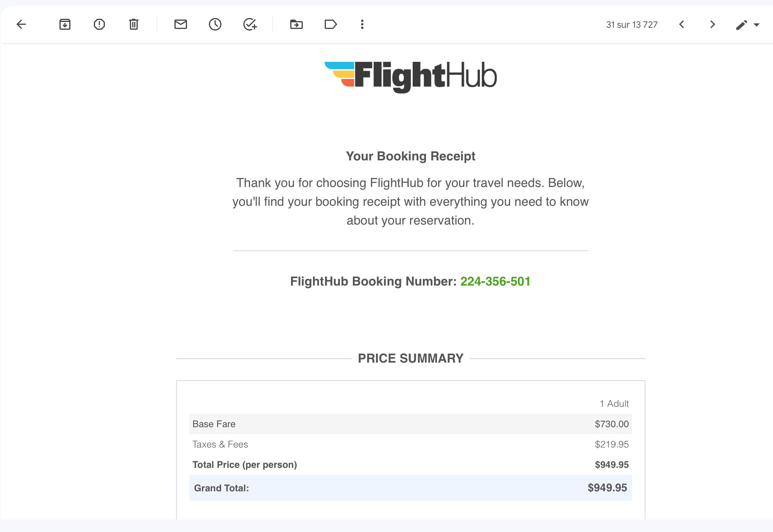Screen dimensions: 773x532
Task: Toggle the pencil input tools button
Action: [x=741, y=25]
